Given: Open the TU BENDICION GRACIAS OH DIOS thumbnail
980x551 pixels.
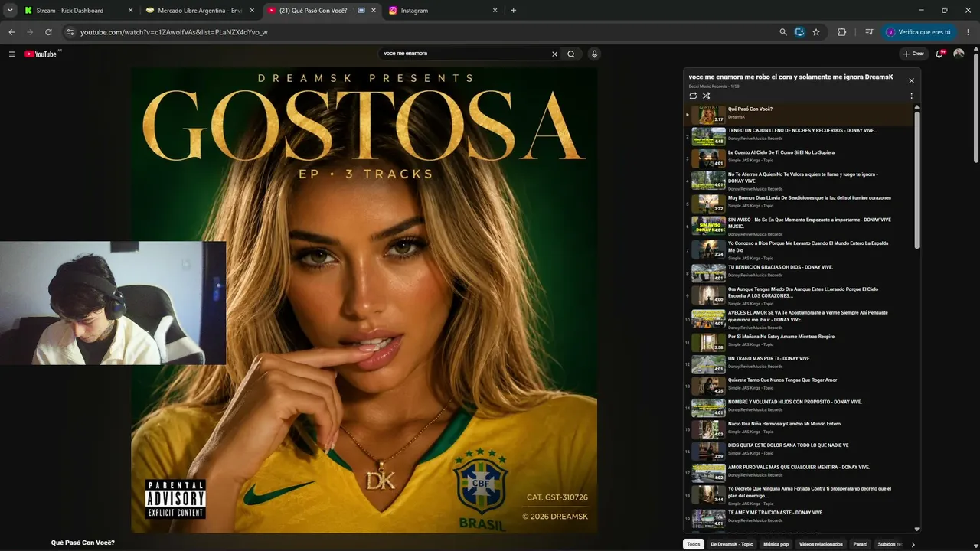Looking at the screenshot, I should point(708,272).
